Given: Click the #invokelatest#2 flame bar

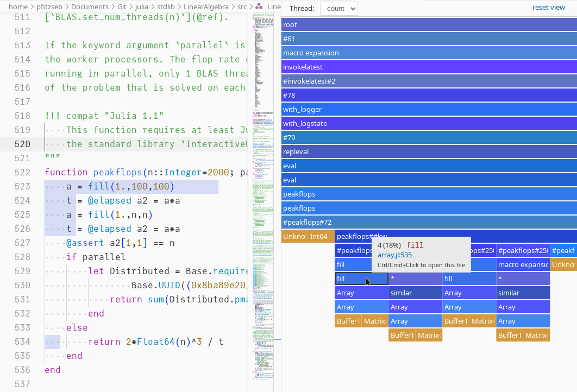Looking at the screenshot, I should [429, 81].
